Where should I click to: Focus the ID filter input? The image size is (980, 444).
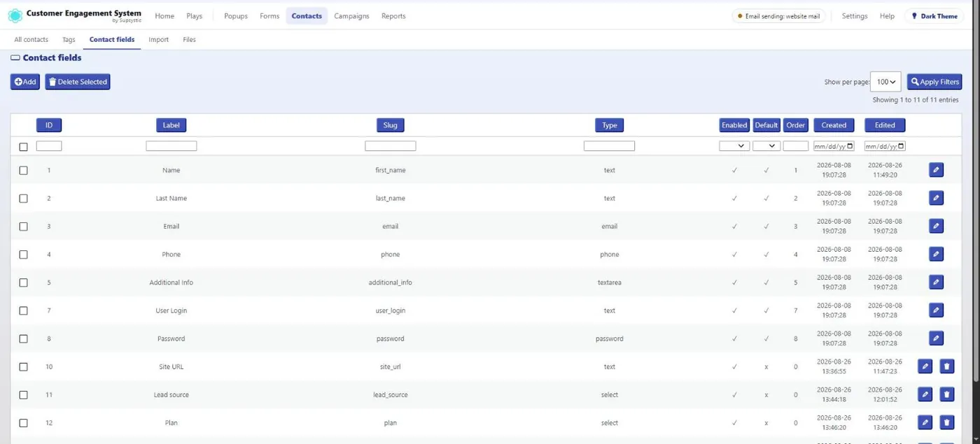(x=49, y=146)
